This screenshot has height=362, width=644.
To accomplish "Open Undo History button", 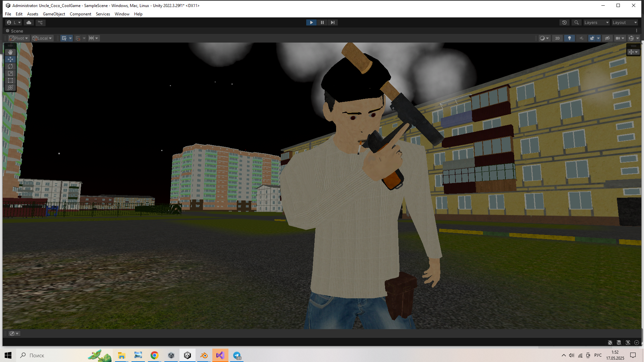I will tap(565, 22).
